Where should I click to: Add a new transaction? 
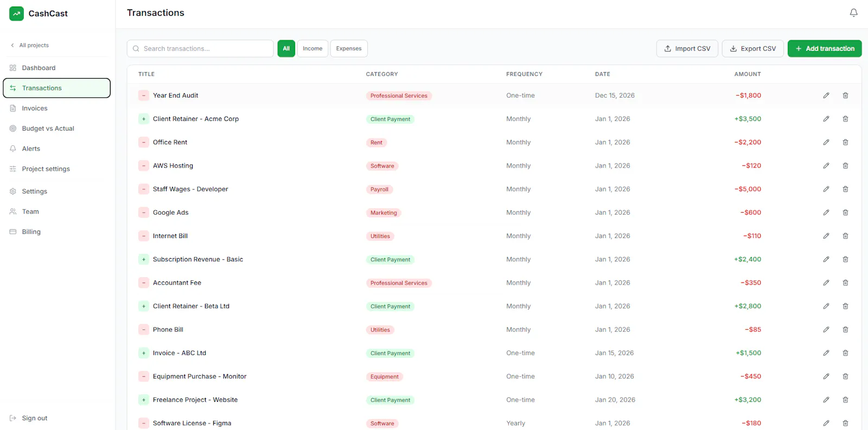click(x=825, y=48)
